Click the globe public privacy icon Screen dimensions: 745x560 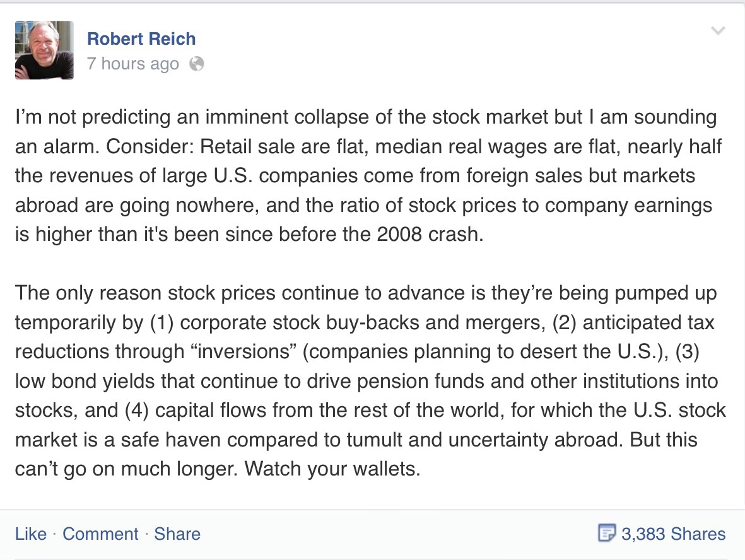(197, 64)
